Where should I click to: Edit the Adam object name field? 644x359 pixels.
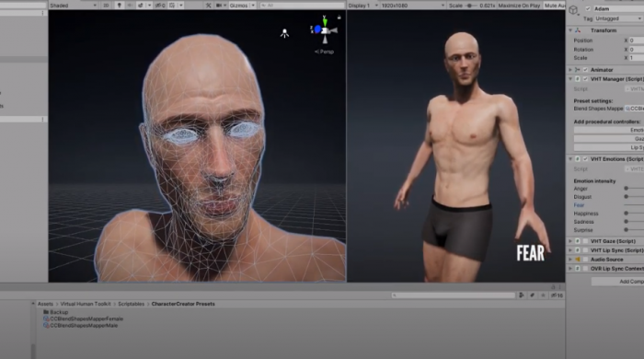618,8
